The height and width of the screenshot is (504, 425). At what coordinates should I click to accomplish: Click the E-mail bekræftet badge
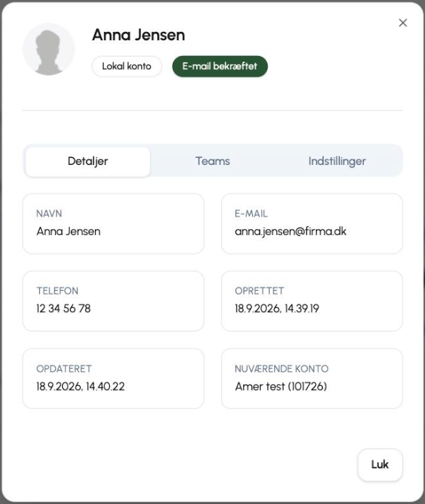pyautogui.click(x=220, y=67)
